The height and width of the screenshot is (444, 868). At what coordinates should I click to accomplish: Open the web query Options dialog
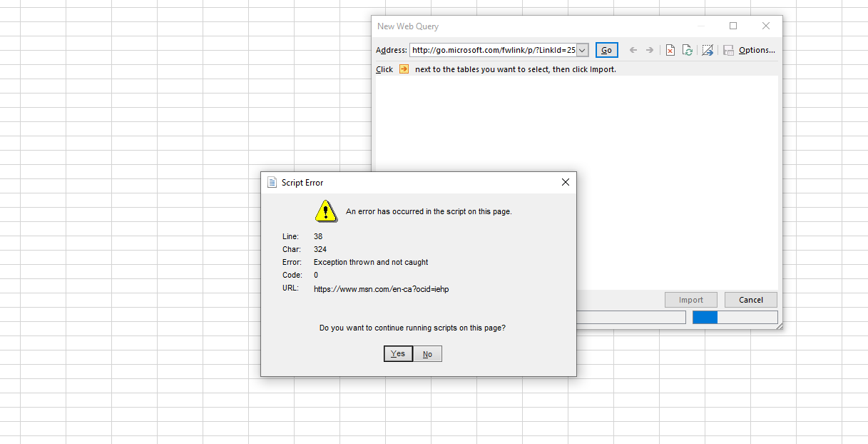(x=752, y=50)
